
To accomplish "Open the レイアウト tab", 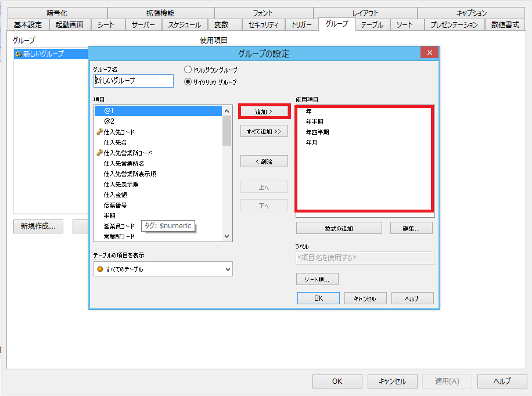I will point(365,13).
